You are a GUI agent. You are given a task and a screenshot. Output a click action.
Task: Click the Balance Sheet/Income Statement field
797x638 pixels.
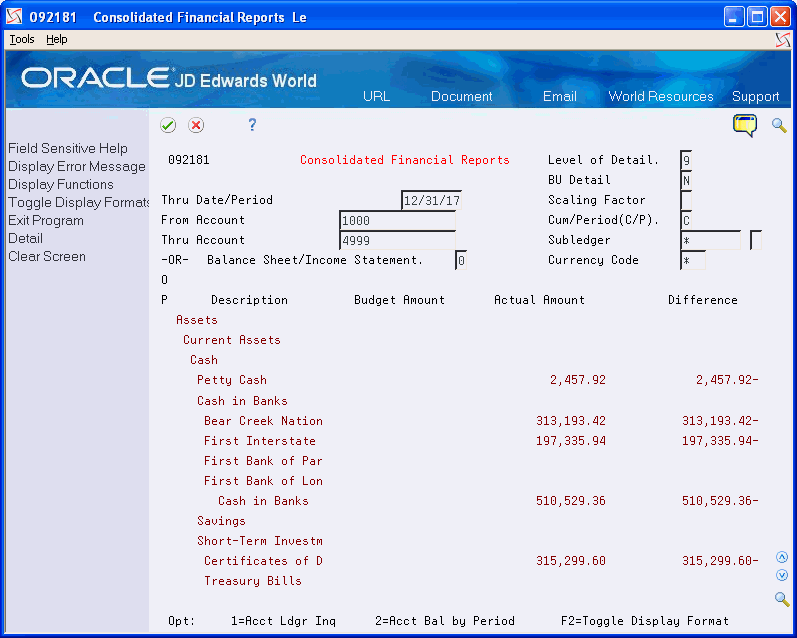[x=461, y=260]
